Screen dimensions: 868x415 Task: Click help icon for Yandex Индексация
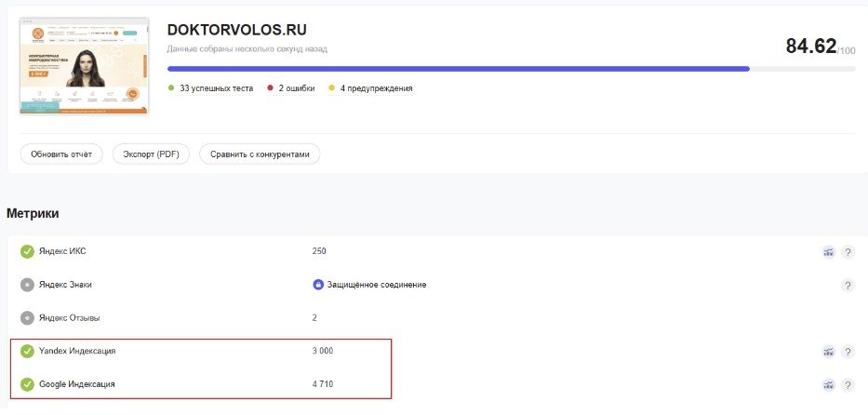[x=848, y=352]
